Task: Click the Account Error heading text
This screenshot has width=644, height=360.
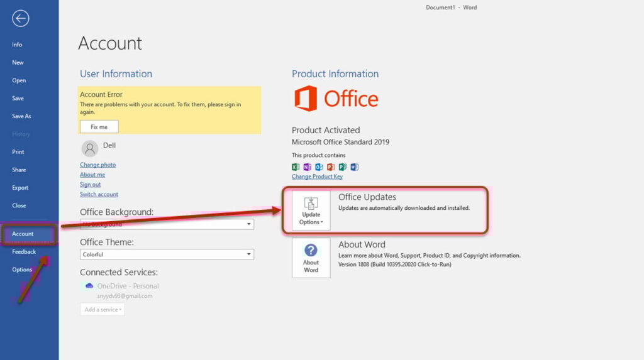Action: tap(101, 94)
